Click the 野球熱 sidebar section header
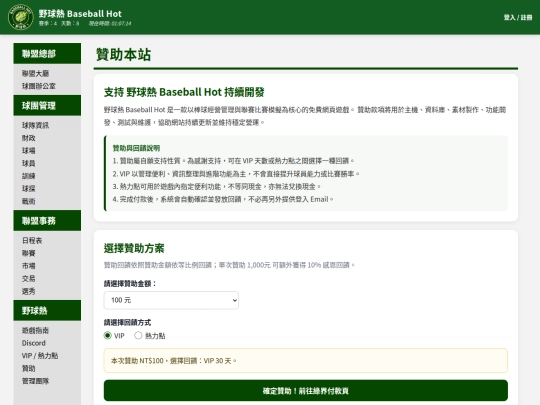This screenshot has width=540, height=405. point(47,311)
